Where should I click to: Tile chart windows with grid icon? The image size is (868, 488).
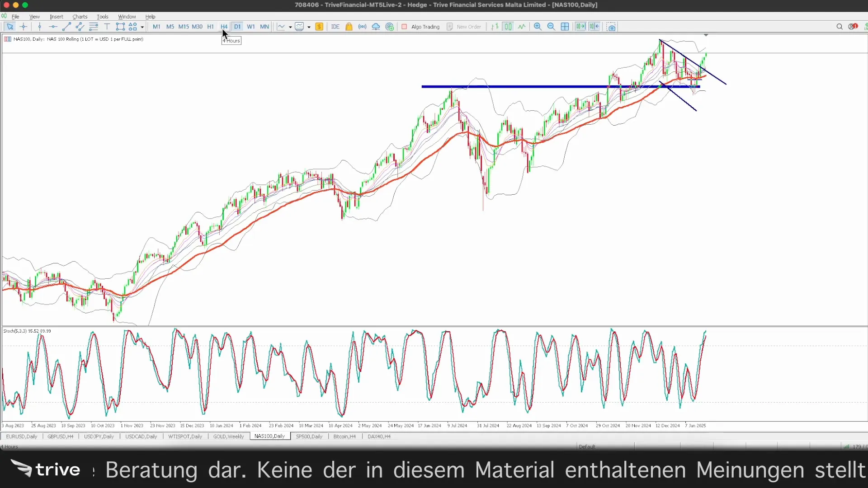(565, 27)
